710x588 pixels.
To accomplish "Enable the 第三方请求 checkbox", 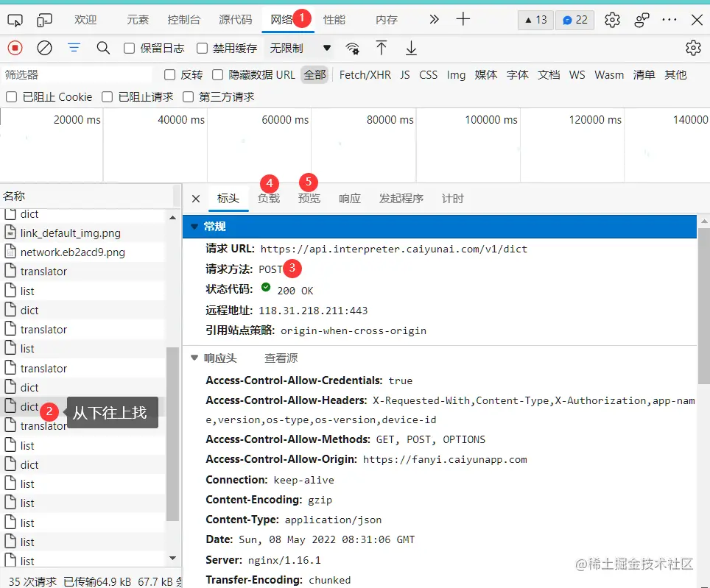I will tap(188, 97).
